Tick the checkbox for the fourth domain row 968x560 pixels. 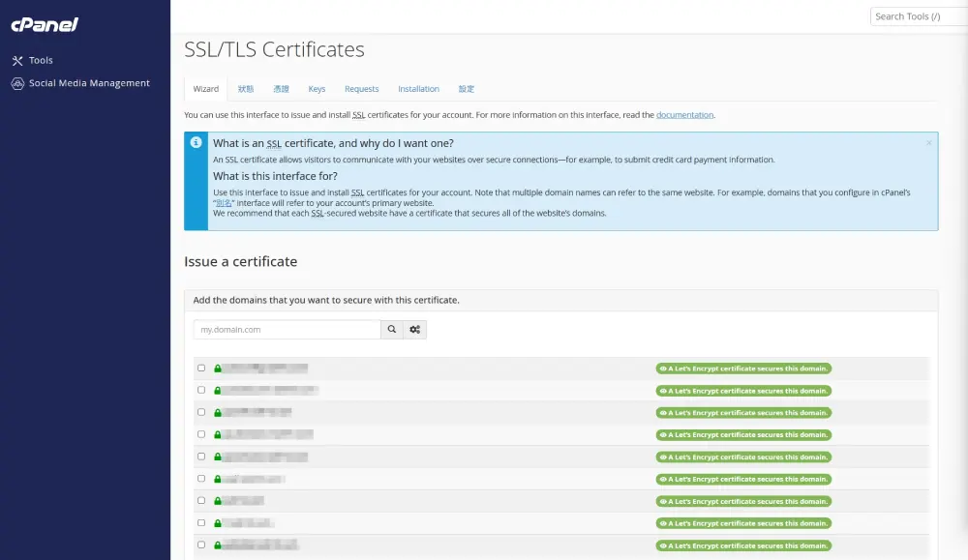(201, 434)
